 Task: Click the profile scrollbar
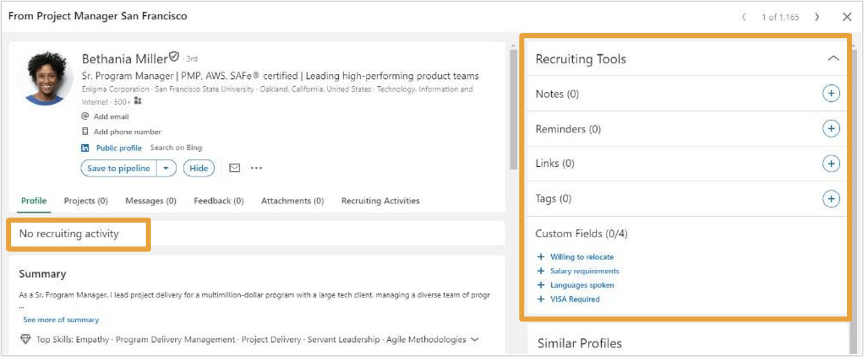(x=513, y=110)
